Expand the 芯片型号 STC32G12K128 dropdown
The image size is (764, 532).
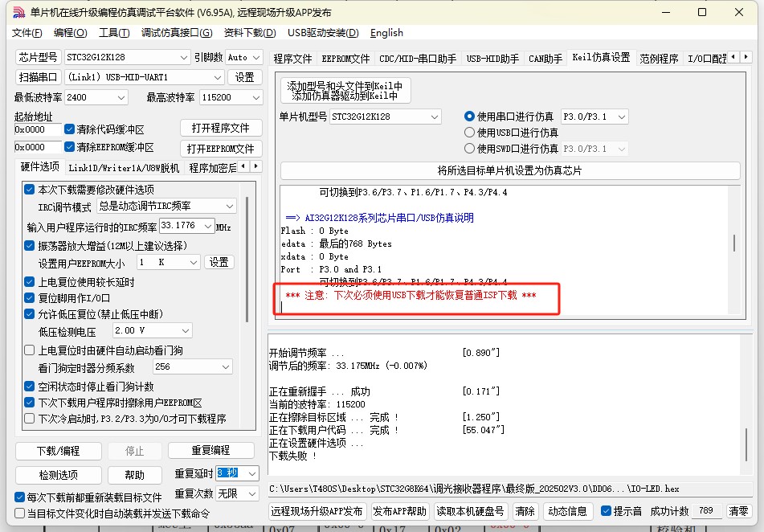click(x=183, y=58)
